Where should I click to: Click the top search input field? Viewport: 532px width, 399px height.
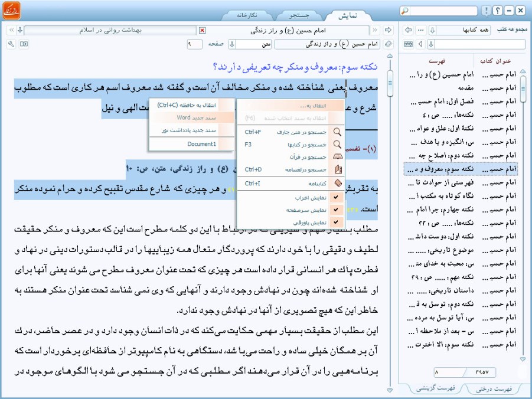click(443, 11)
